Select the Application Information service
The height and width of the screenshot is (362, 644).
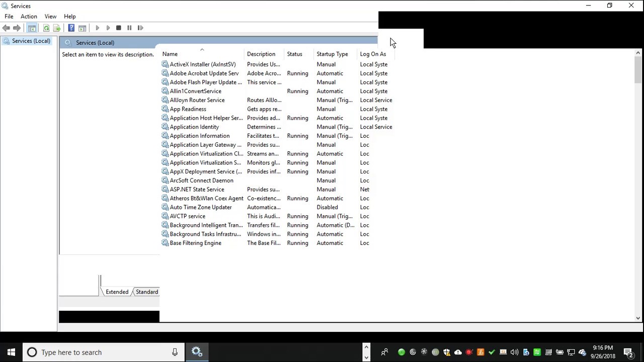tap(200, 136)
